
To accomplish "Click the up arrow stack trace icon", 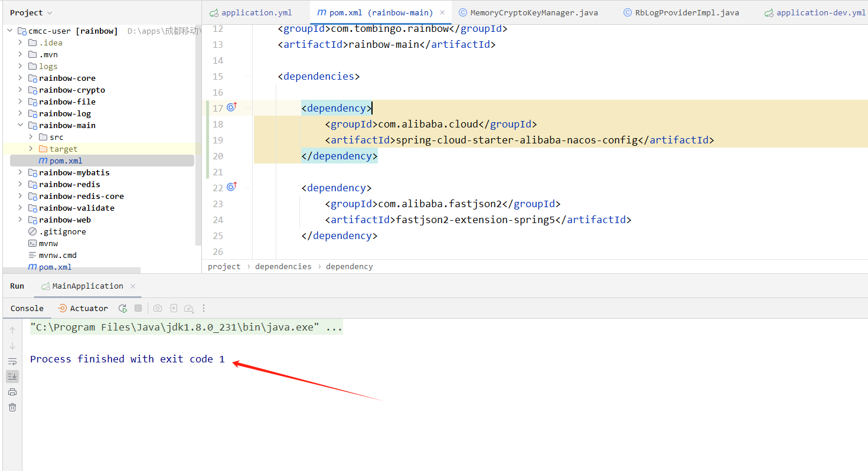I will [12, 331].
